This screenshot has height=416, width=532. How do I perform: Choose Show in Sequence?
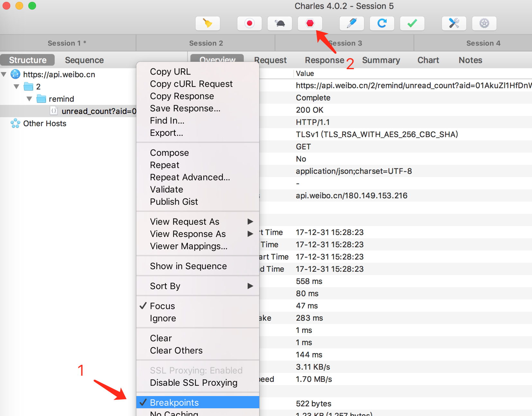[x=198, y=266]
